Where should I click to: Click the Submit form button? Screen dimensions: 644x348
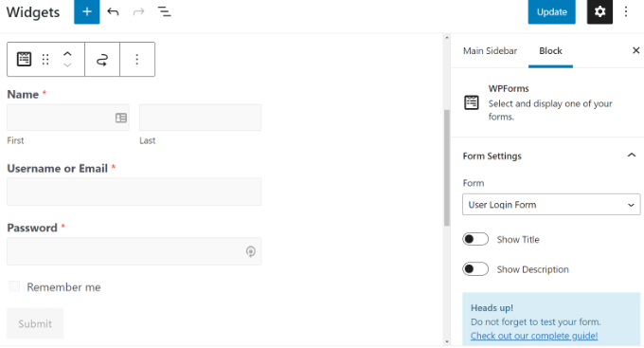coord(35,323)
